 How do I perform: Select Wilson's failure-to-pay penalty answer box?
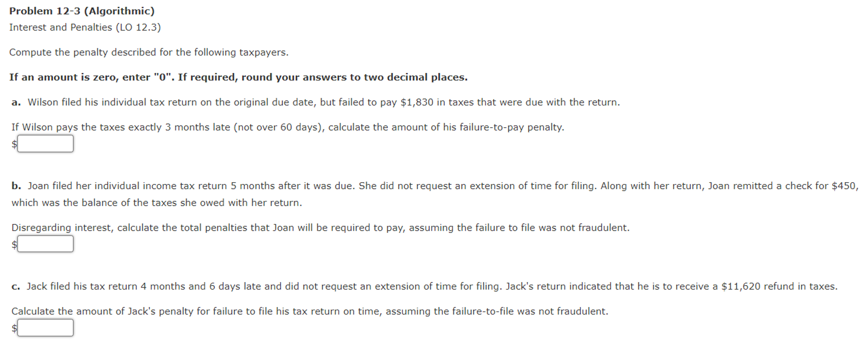[45, 144]
